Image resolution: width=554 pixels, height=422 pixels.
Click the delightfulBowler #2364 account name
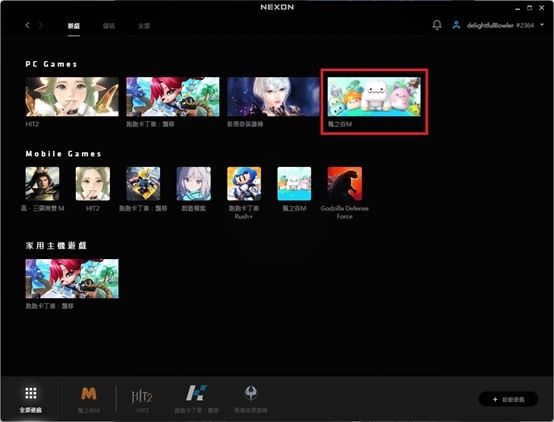pos(500,25)
